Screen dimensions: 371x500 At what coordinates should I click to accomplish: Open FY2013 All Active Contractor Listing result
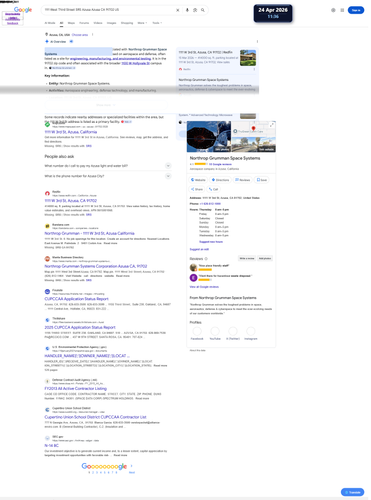(76, 390)
